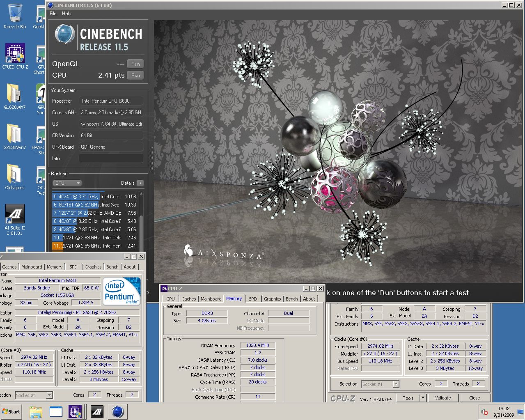The width and height of the screenshot is (525, 420).
Task: Select the AI Suite taskbar button
Action: click(x=97, y=411)
